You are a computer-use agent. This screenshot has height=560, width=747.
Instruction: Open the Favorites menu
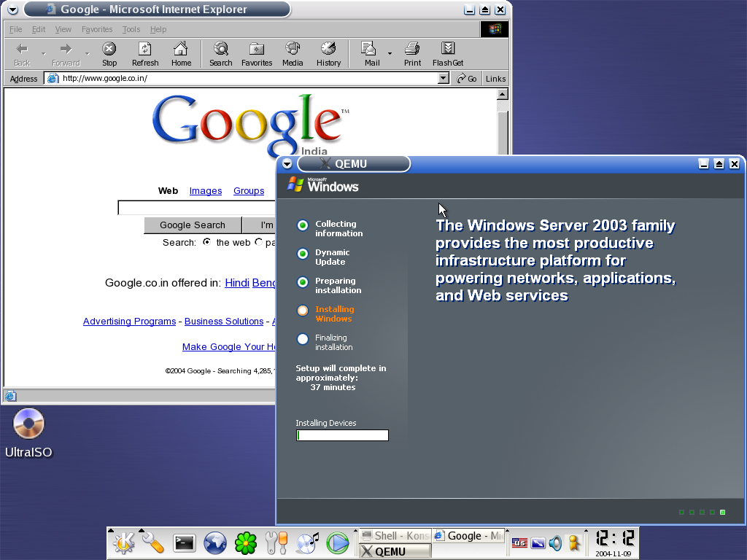pyautogui.click(x=97, y=29)
